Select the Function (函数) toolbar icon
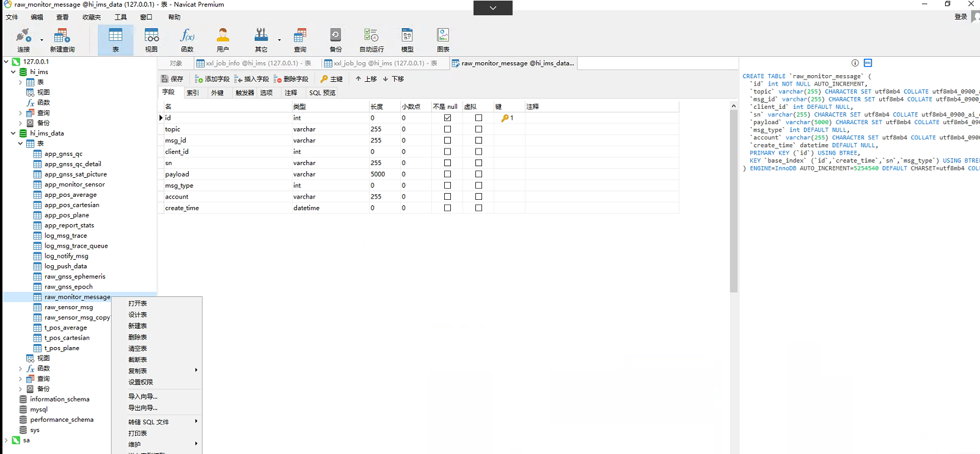 187,40
